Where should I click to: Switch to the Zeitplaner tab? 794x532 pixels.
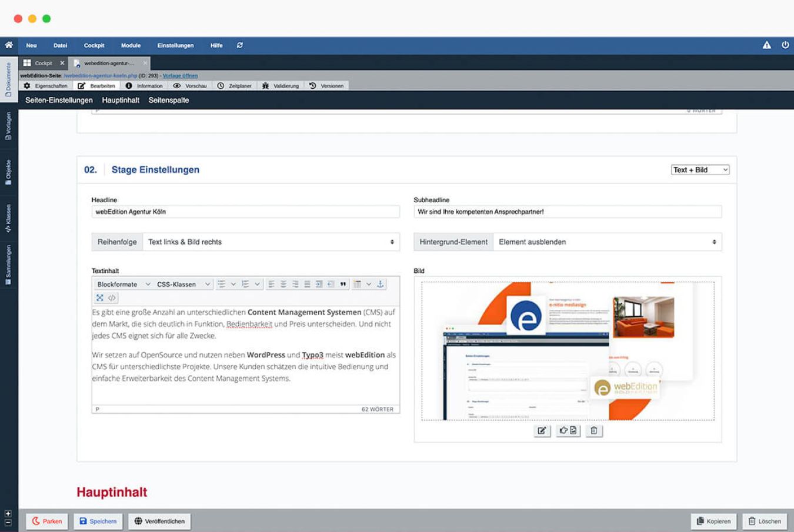tap(234, 86)
